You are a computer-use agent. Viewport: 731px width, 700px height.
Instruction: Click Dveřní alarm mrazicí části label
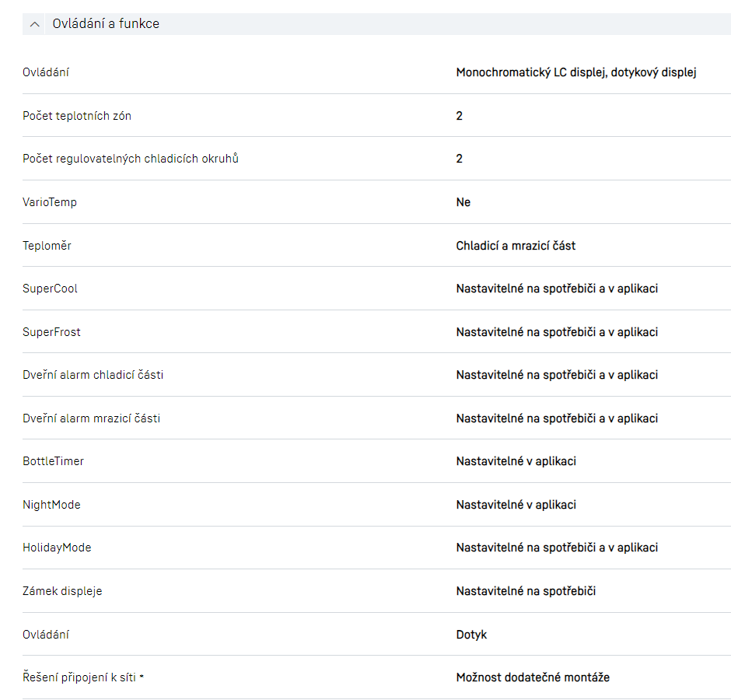(92, 418)
